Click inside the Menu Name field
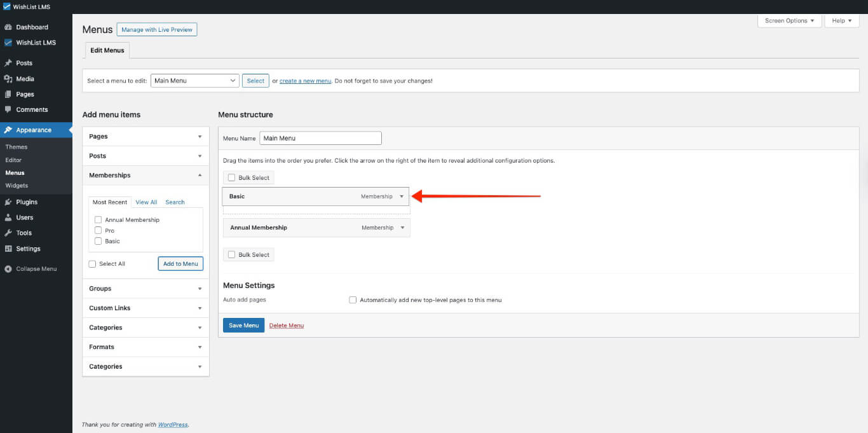The width and height of the screenshot is (868, 433). 320,138
